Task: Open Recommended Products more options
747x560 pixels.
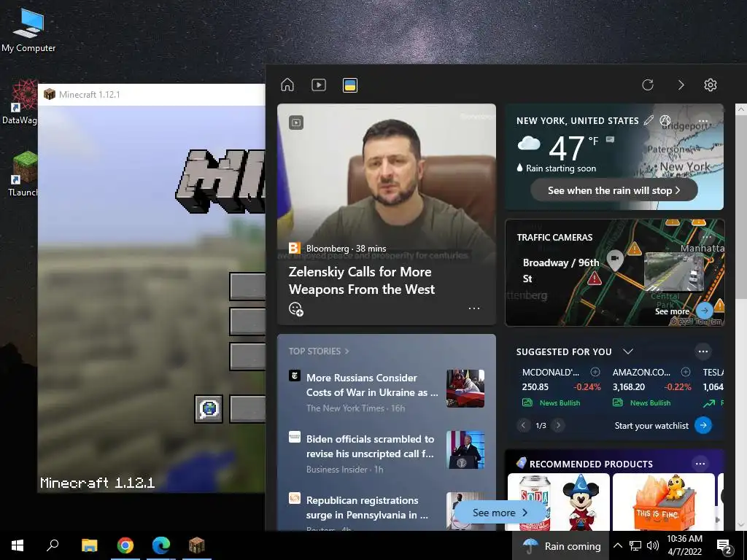Action: [x=700, y=463]
